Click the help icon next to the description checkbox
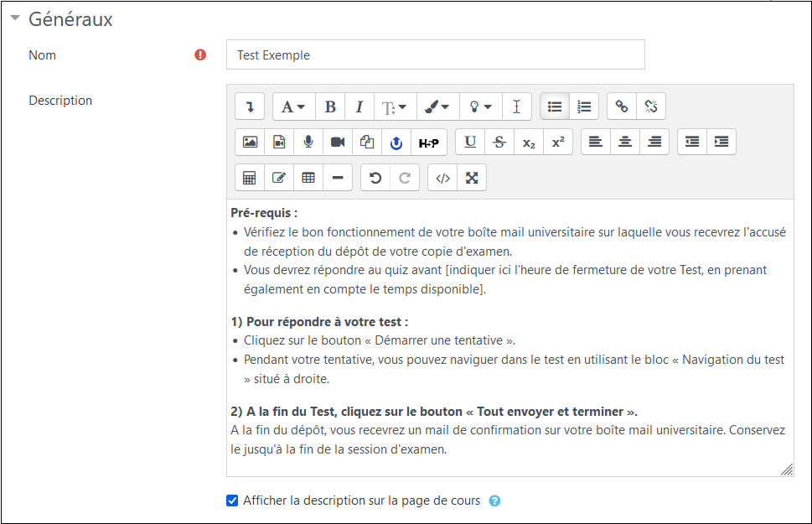 tap(494, 501)
